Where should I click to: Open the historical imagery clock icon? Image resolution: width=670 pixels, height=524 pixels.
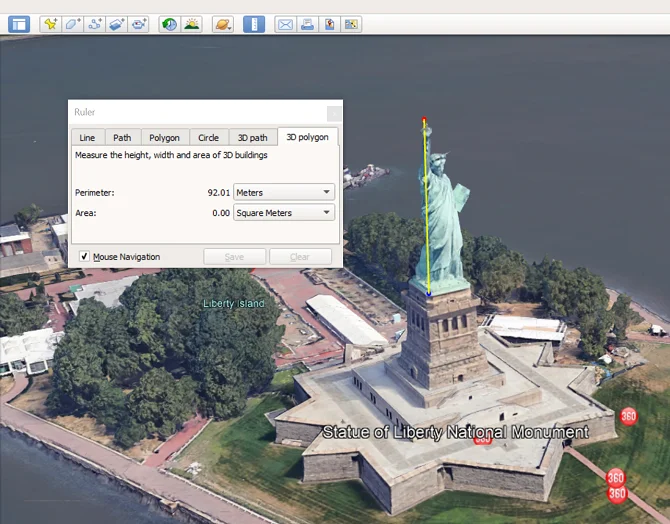coord(169,24)
